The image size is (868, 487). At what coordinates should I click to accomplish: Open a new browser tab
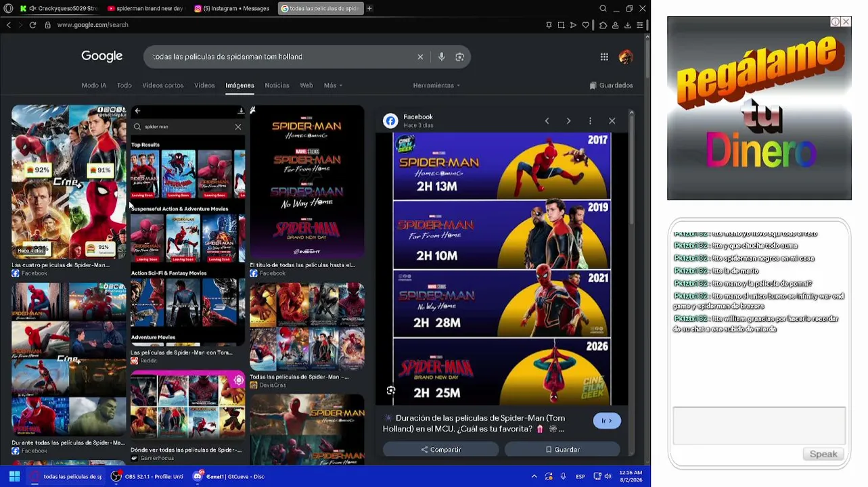coord(369,8)
